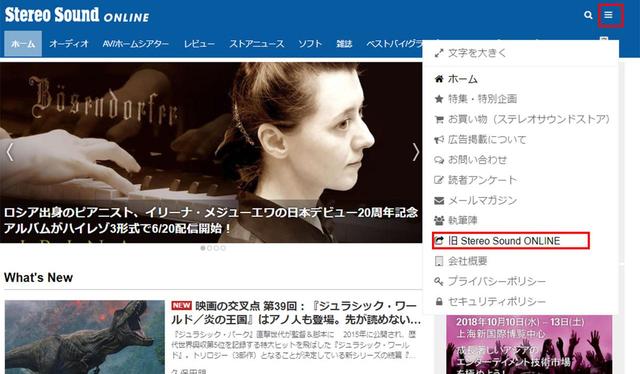640x374 pixels.
Task: Open メールマガジン menu entry
Action: pos(482,200)
